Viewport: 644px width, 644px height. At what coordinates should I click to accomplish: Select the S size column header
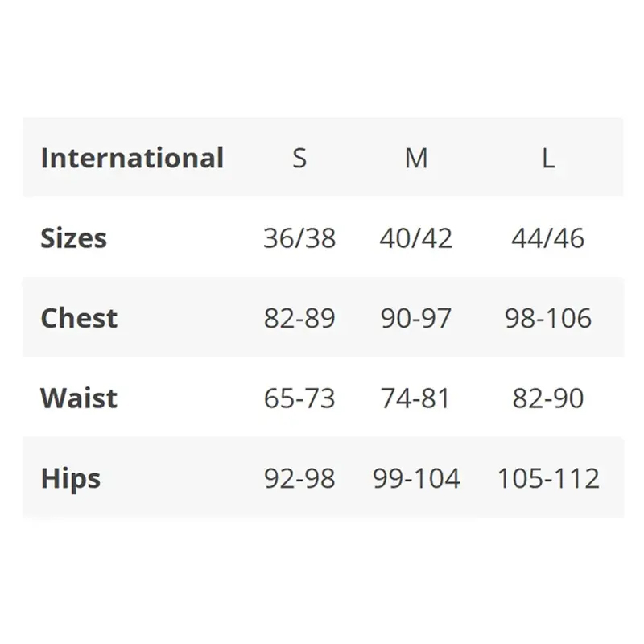(299, 158)
